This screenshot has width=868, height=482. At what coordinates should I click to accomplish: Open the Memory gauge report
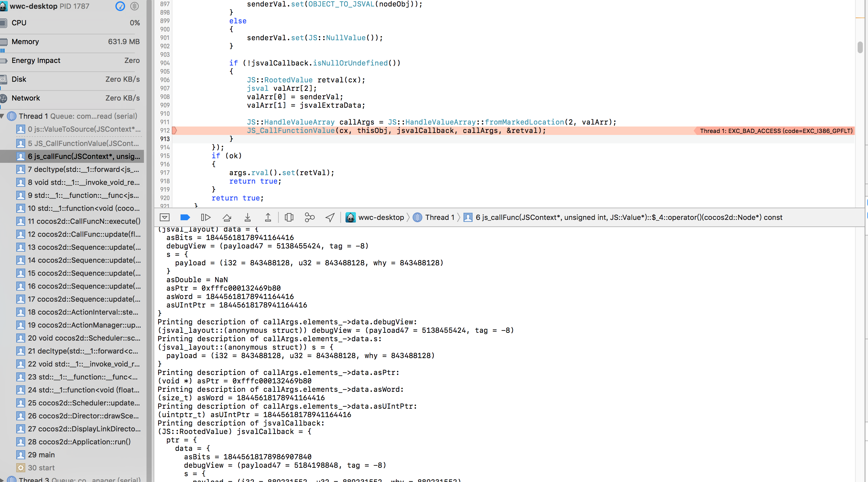point(71,42)
